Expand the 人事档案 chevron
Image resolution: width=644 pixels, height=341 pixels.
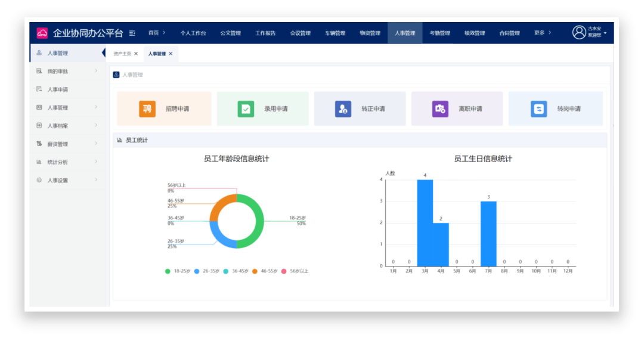click(96, 125)
